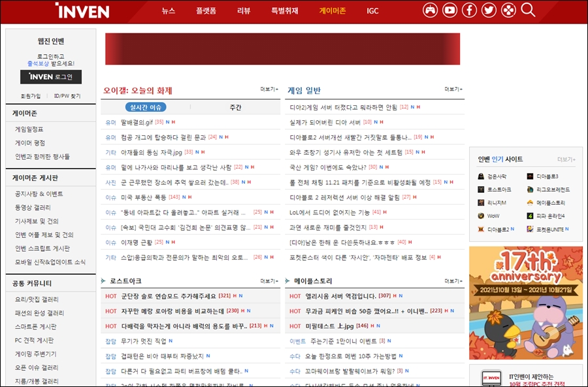Click the 리그오브레전드 site icon
This screenshot has height=387, width=588.
point(530,190)
